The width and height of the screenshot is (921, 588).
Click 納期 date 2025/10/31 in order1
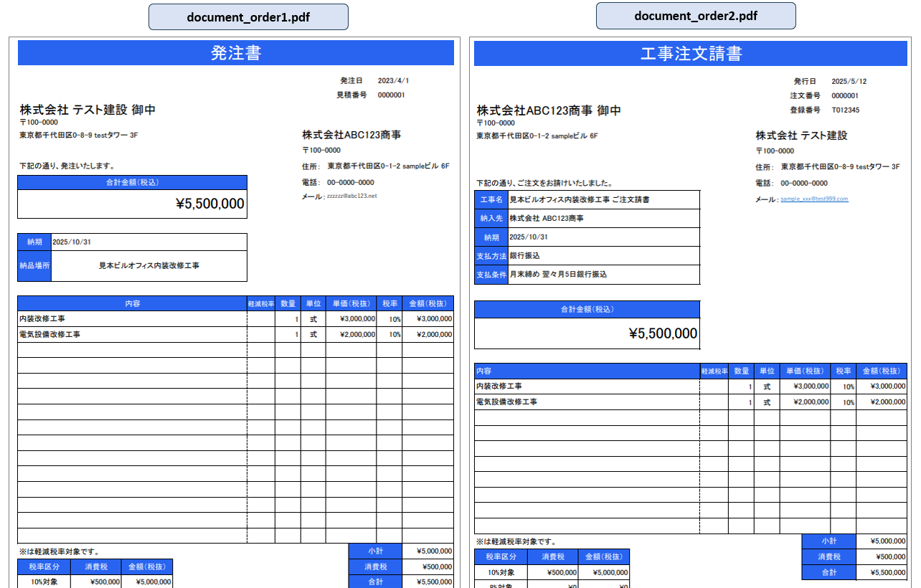click(72, 242)
